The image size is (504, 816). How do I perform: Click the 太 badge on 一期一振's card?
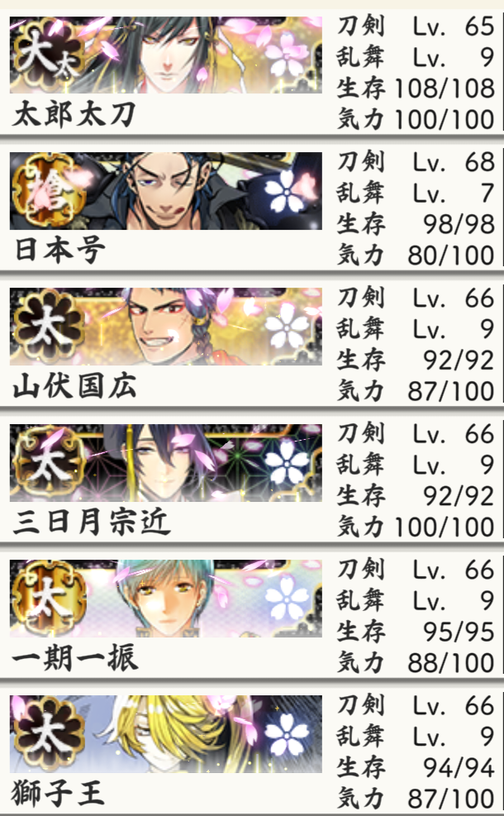coord(49,598)
